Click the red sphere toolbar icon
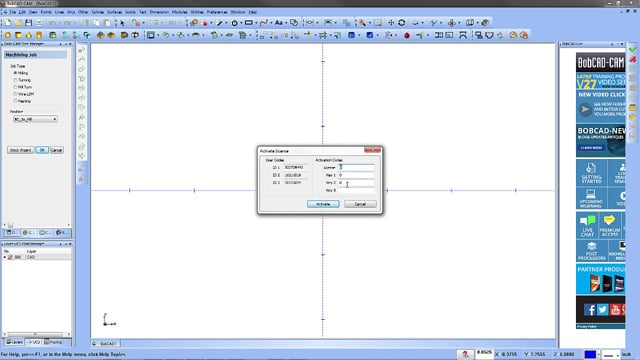Image resolution: width=640 pixels, height=360 pixels. pyautogui.click(x=407, y=36)
